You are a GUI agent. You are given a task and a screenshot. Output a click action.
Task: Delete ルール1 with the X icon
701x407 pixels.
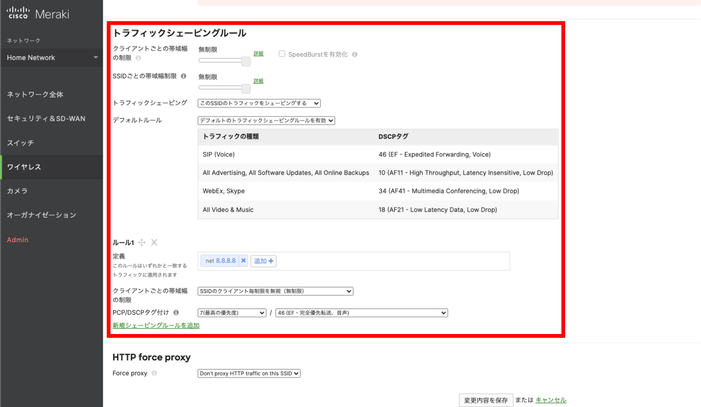[154, 243]
